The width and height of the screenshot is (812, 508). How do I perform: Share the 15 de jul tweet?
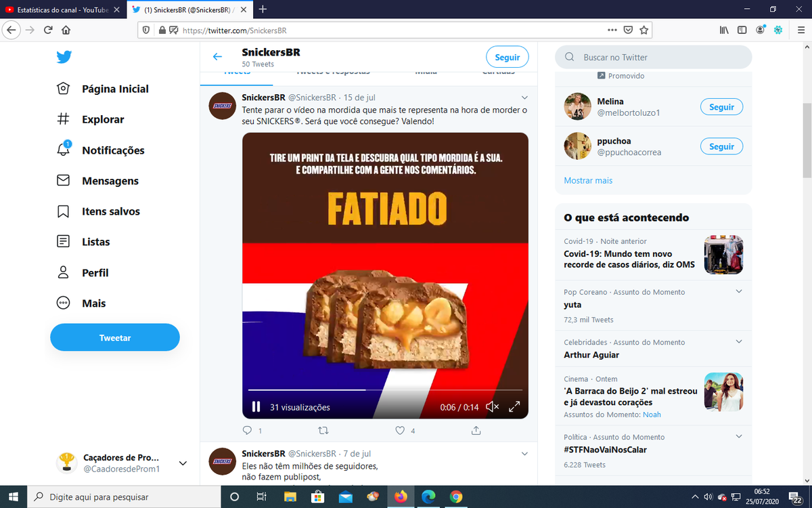click(476, 430)
